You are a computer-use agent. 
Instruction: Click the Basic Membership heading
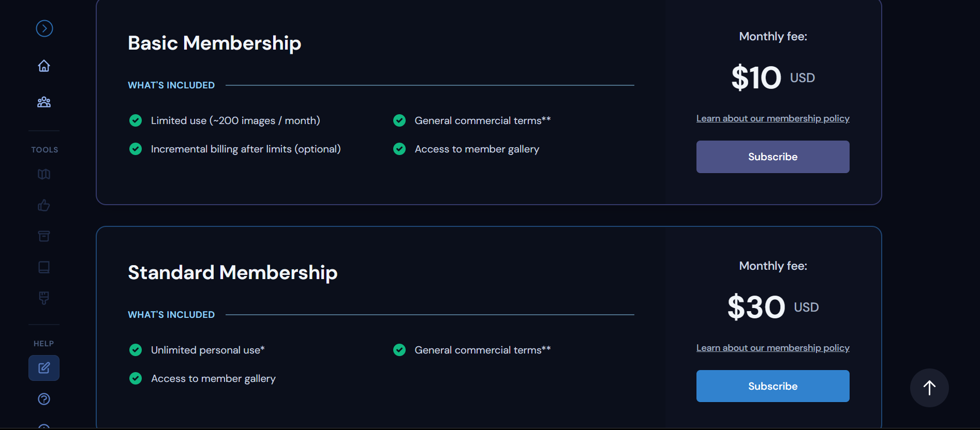(x=214, y=43)
